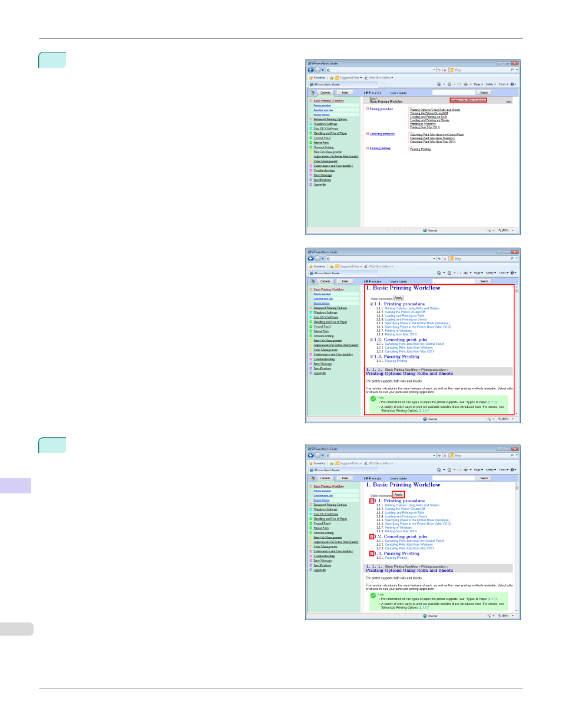Click Help icon in top browser command bar

(x=513, y=84)
